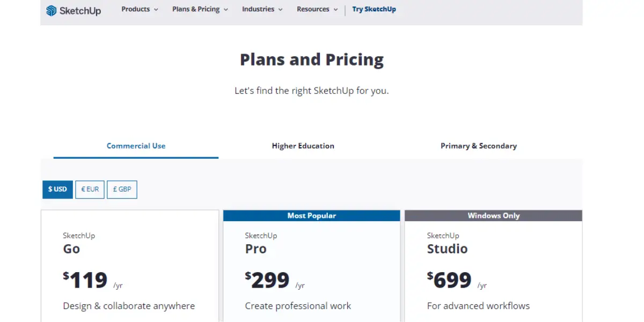
Task: Open the Resources dropdown menu
Action: (x=317, y=9)
